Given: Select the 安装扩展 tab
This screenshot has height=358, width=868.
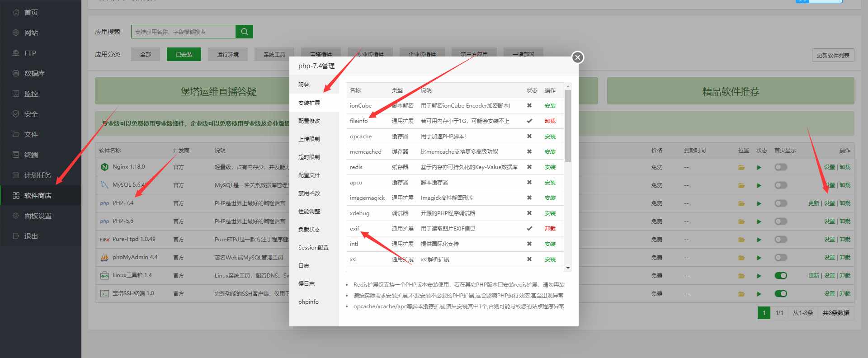Looking at the screenshot, I should pyautogui.click(x=314, y=103).
